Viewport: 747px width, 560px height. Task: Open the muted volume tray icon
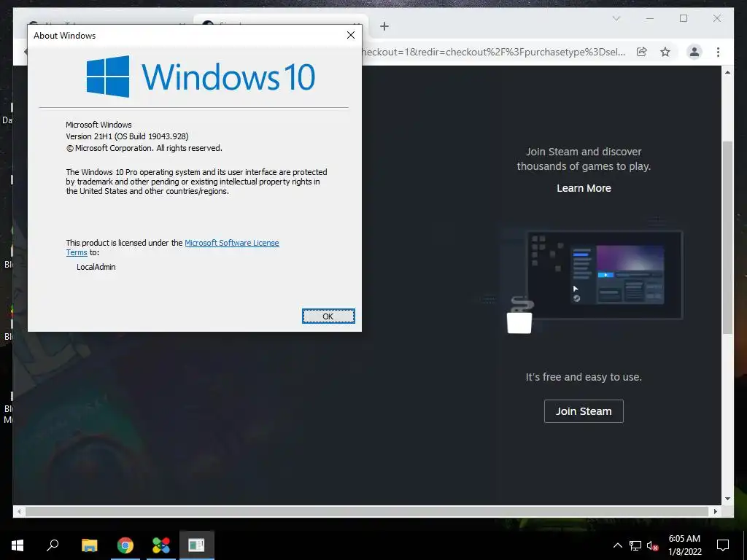(x=652, y=545)
